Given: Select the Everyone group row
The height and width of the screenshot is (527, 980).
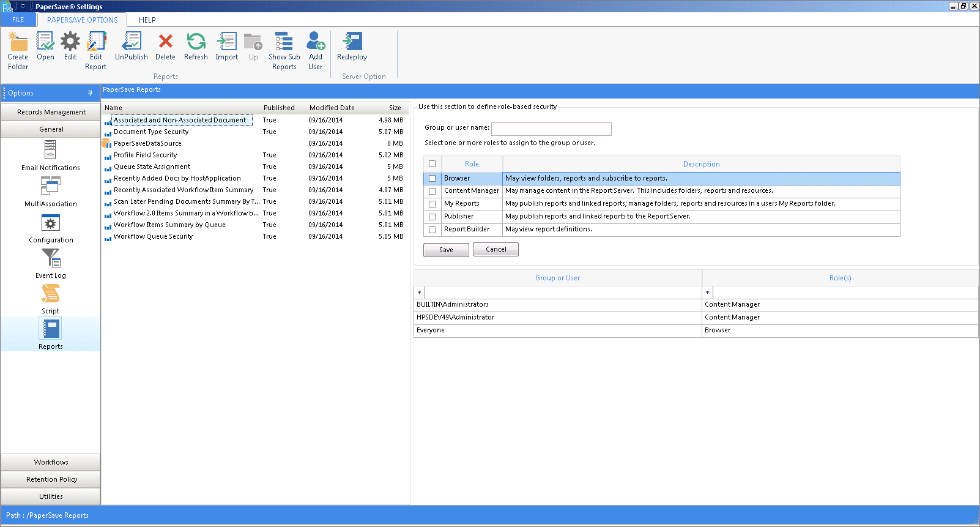Looking at the screenshot, I should pyautogui.click(x=696, y=331).
